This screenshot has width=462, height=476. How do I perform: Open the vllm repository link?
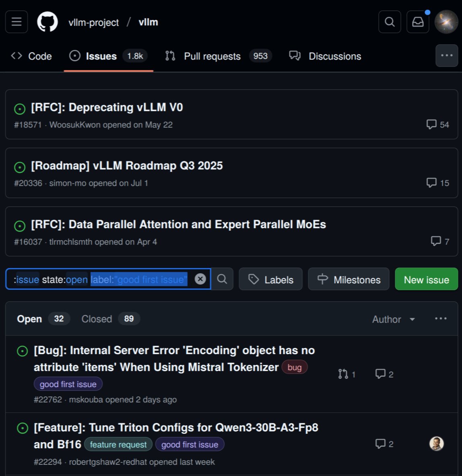pyautogui.click(x=148, y=22)
